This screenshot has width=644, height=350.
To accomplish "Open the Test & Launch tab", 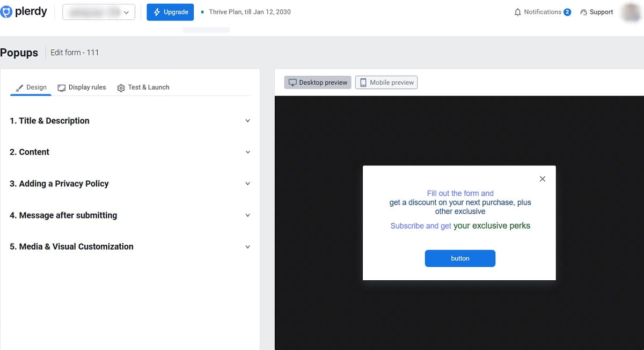I will (x=149, y=87).
